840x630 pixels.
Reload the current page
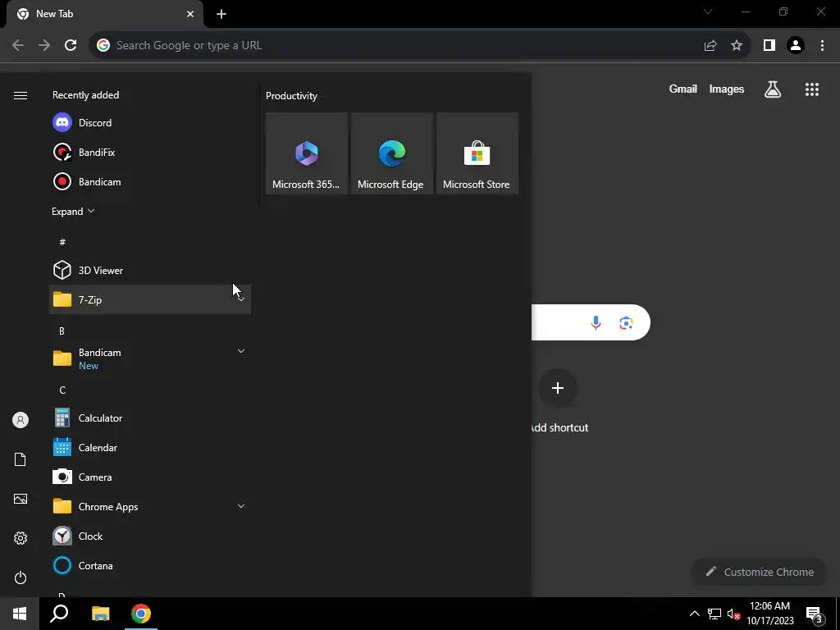[71, 46]
